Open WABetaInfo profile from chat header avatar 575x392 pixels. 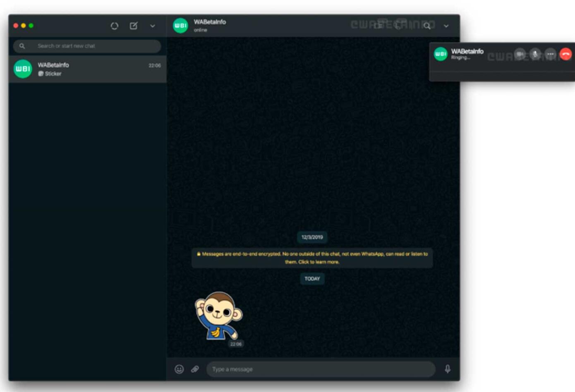pyautogui.click(x=180, y=26)
